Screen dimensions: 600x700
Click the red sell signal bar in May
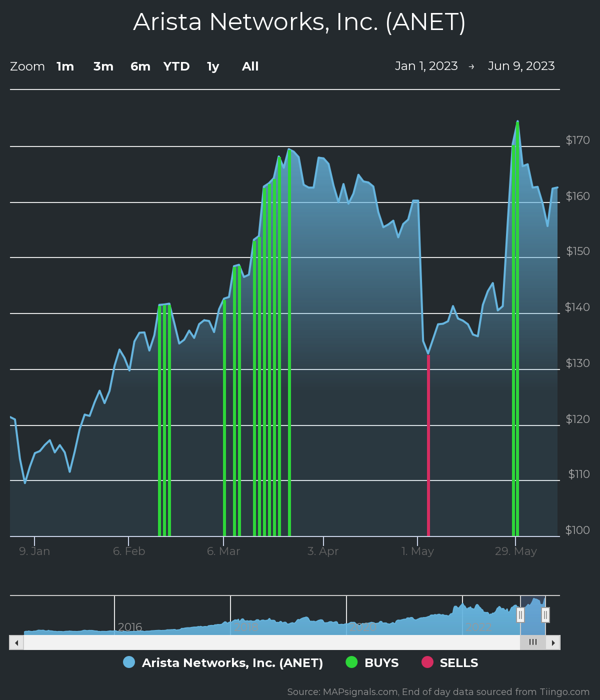coord(428,445)
